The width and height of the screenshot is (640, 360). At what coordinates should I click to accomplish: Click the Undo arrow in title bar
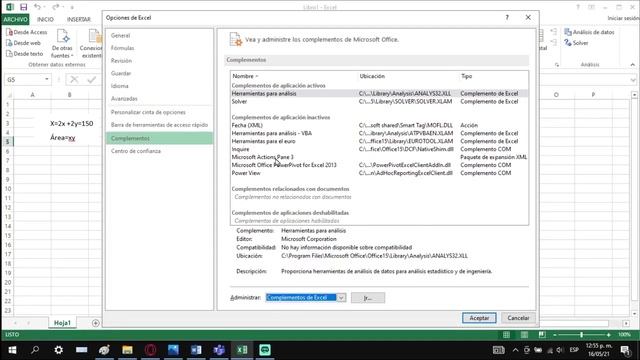pos(37,7)
